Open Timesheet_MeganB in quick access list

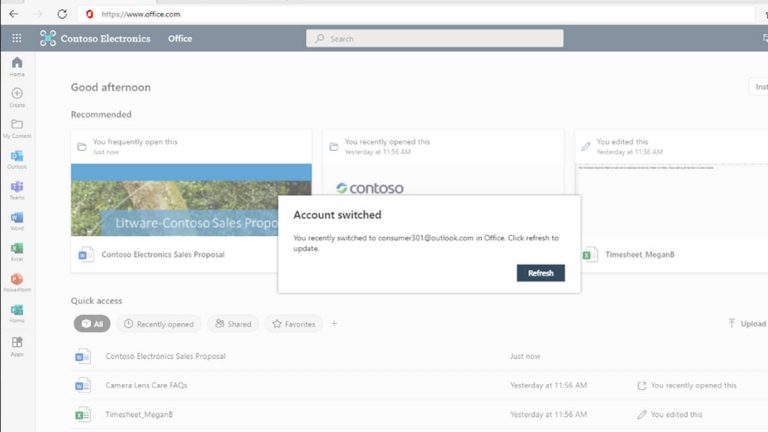point(139,414)
